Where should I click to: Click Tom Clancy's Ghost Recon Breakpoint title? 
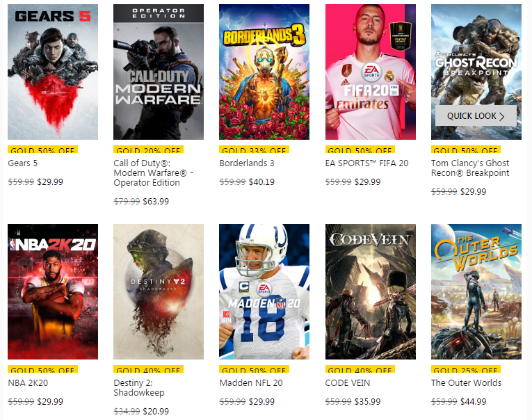(x=470, y=168)
